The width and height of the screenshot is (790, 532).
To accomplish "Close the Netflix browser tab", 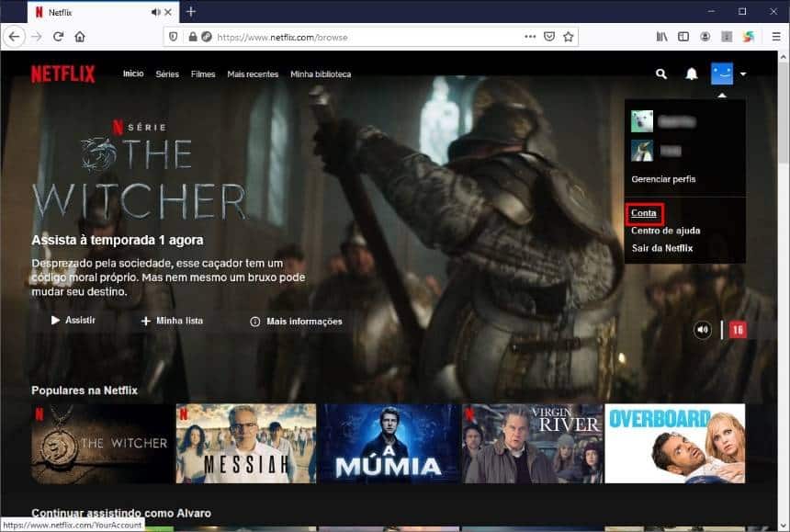I will tap(168, 12).
